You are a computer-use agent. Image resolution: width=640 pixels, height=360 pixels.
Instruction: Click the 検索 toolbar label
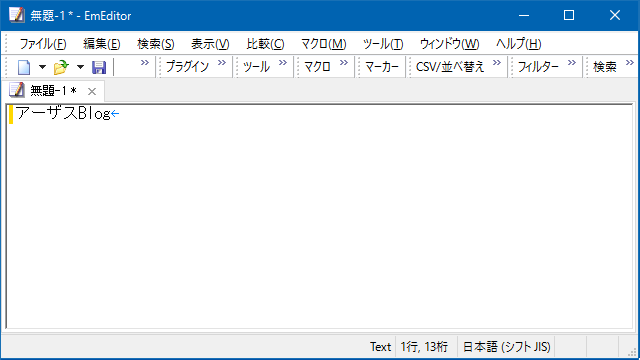[x=604, y=67]
